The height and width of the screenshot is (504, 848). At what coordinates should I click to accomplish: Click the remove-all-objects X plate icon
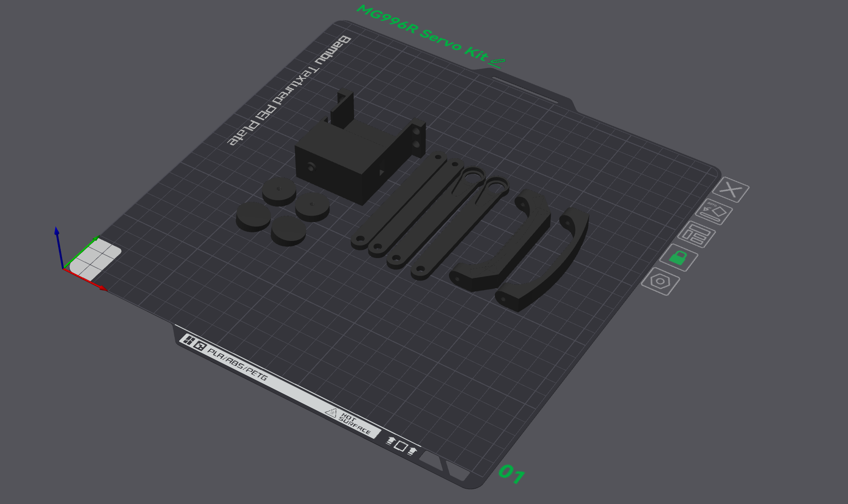(x=731, y=190)
